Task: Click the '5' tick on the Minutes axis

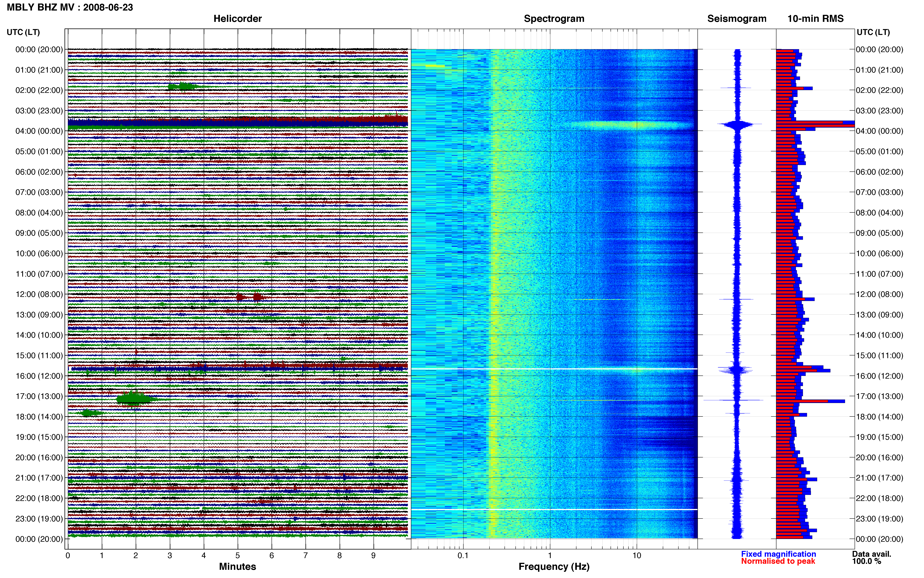Action: click(238, 555)
